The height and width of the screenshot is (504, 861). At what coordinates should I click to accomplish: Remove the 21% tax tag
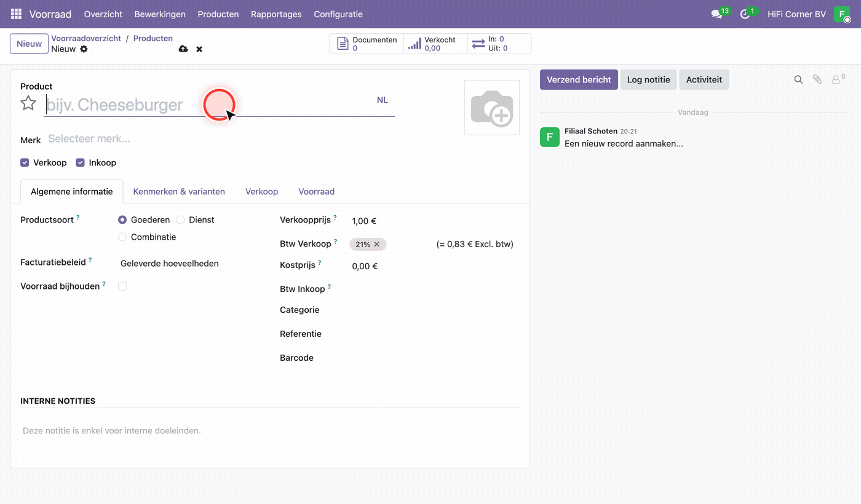(x=377, y=245)
